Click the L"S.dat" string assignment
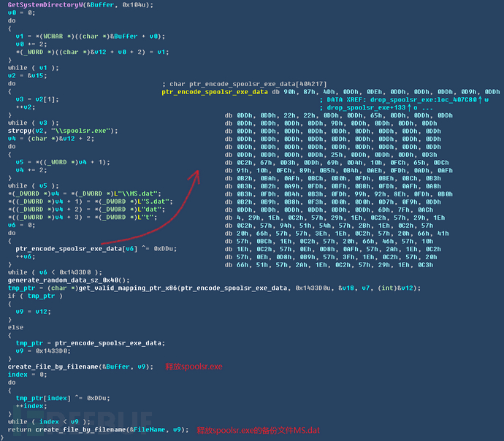Screen dimensions: 504x441 tap(91, 202)
